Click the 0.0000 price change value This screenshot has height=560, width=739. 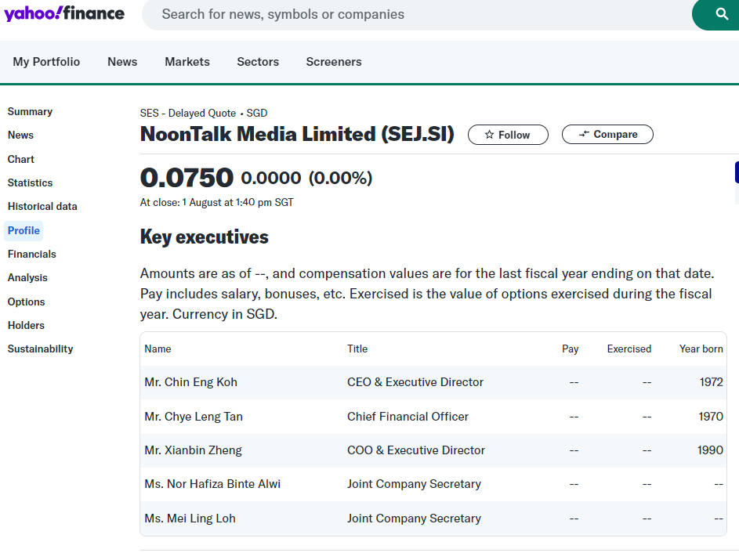[271, 178]
